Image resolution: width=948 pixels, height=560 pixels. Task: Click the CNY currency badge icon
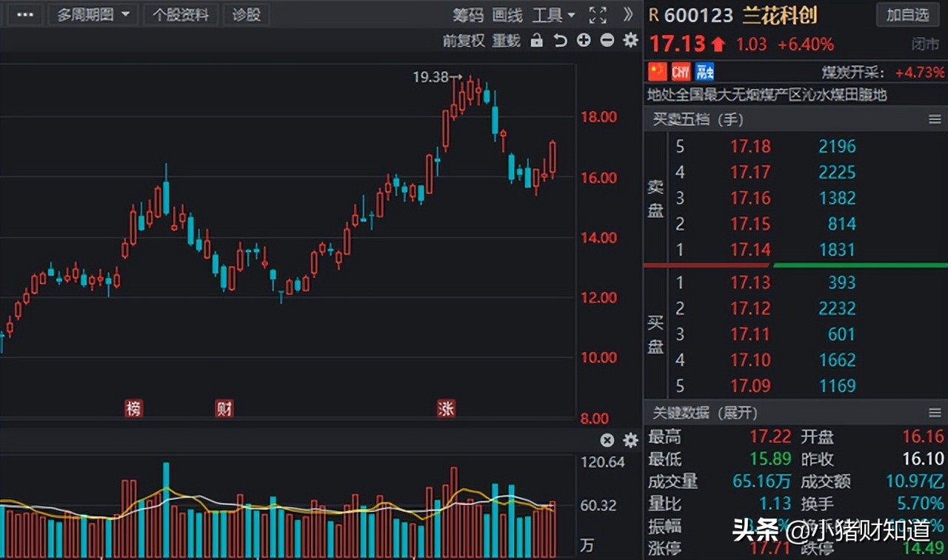coord(681,72)
